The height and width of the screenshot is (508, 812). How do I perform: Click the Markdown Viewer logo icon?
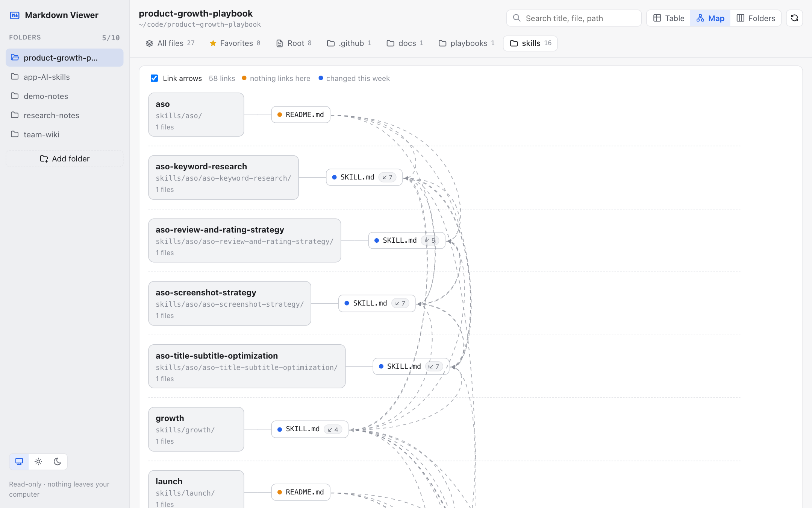click(x=15, y=15)
